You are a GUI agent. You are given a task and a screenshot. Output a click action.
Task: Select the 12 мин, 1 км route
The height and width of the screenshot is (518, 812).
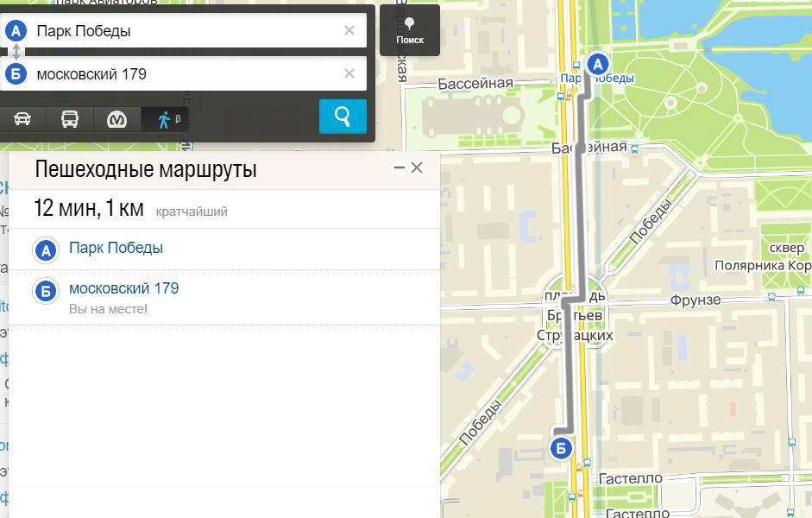(x=90, y=209)
